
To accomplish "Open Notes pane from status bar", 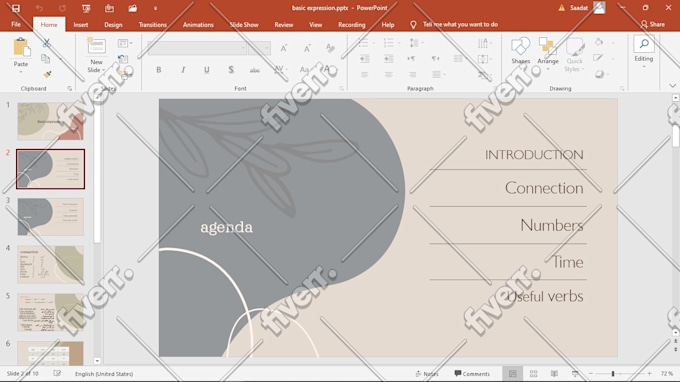I will pos(427,373).
